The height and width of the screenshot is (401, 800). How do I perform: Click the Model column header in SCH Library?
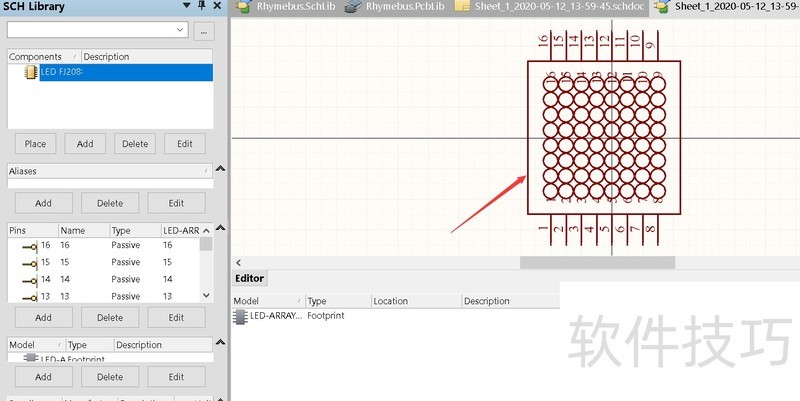click(x=37, y=345)
